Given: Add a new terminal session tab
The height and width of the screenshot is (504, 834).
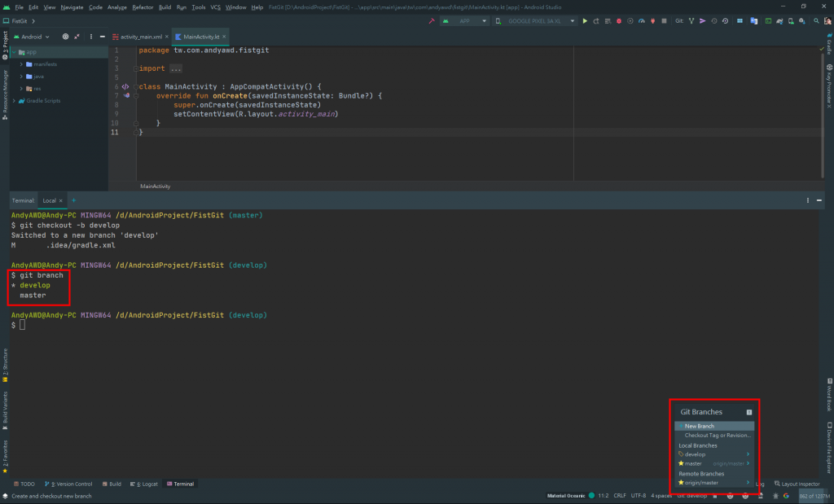Looking at the screenshot, I should coord(73,200).
